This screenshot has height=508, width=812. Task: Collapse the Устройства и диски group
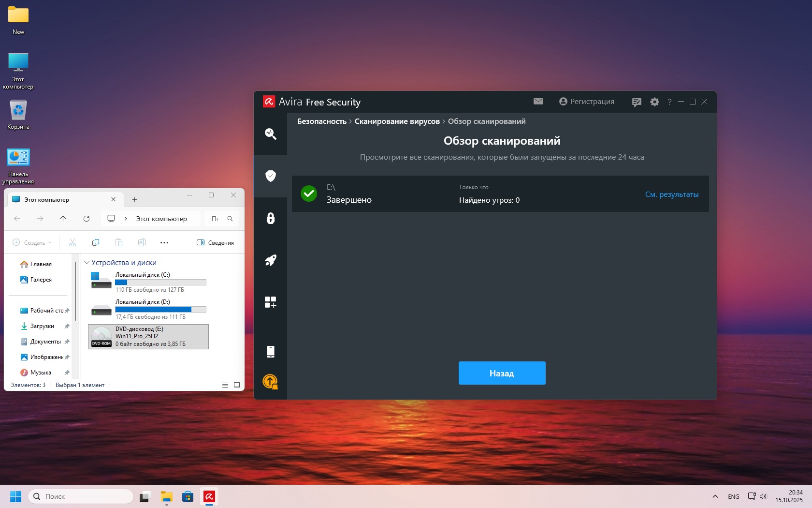pyautogui.click(x=87, y=263)
